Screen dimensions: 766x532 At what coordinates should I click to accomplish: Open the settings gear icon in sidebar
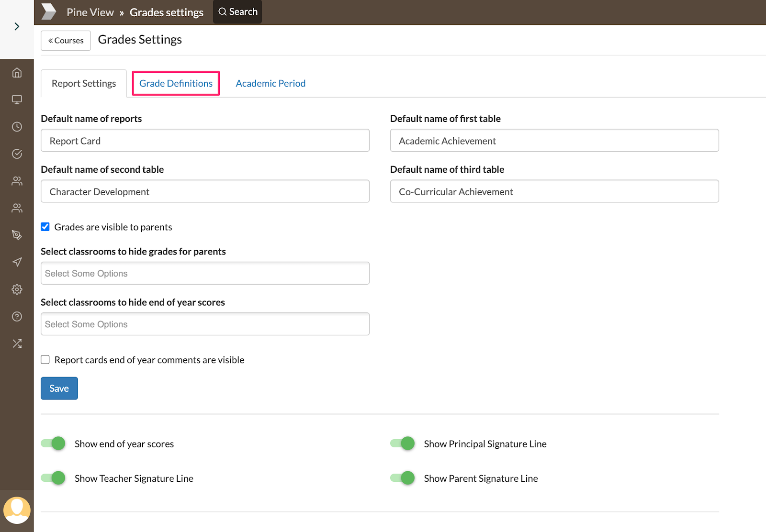pyautogui.click(x=17, y=289)
